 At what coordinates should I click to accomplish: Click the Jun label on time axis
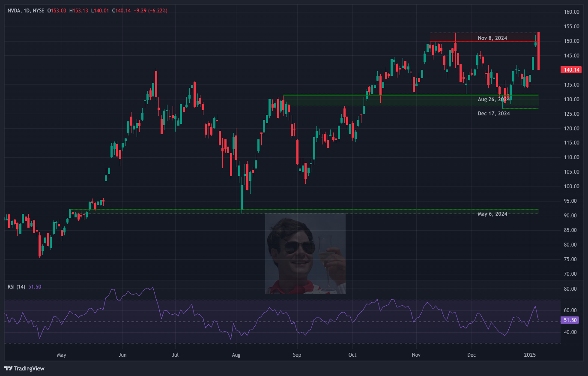click(122, 355)
